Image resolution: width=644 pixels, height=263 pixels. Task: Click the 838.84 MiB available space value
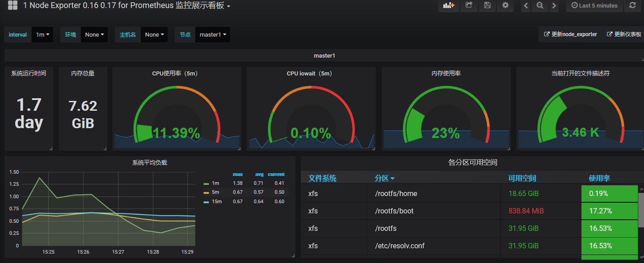click(x=526, y=211)
